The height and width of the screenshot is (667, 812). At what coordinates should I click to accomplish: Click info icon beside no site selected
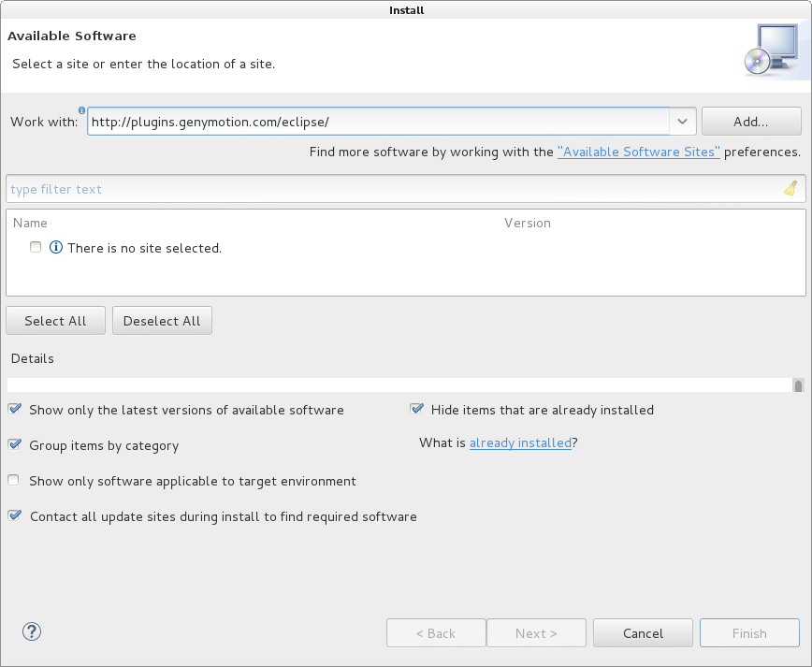click(56, 248)
